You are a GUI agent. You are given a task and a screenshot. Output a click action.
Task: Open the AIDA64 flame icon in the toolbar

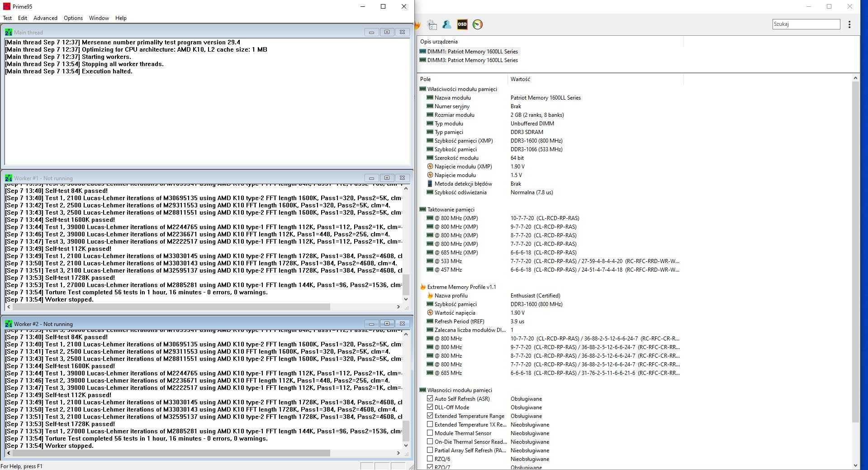tap(417, 24)
